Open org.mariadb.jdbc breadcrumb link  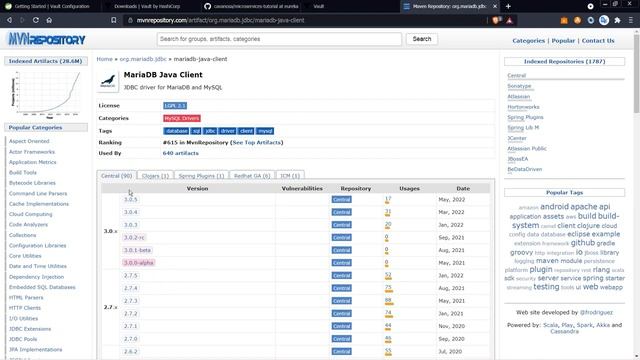(x=143, y=59)
